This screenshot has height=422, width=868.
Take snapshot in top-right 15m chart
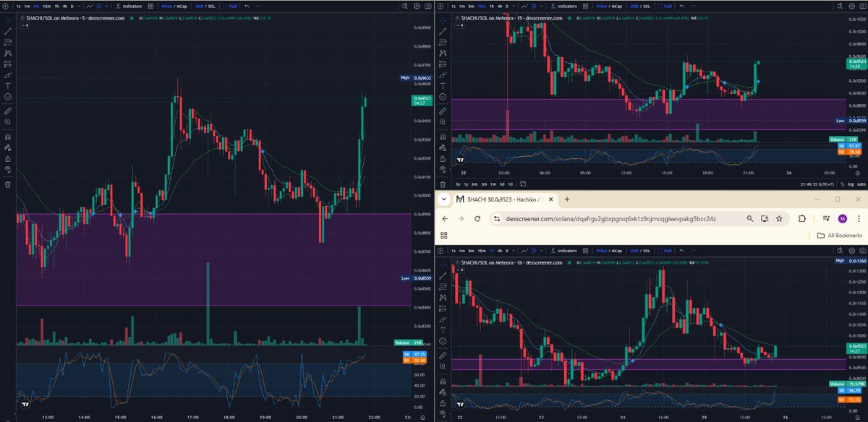[x=862, y=6]
